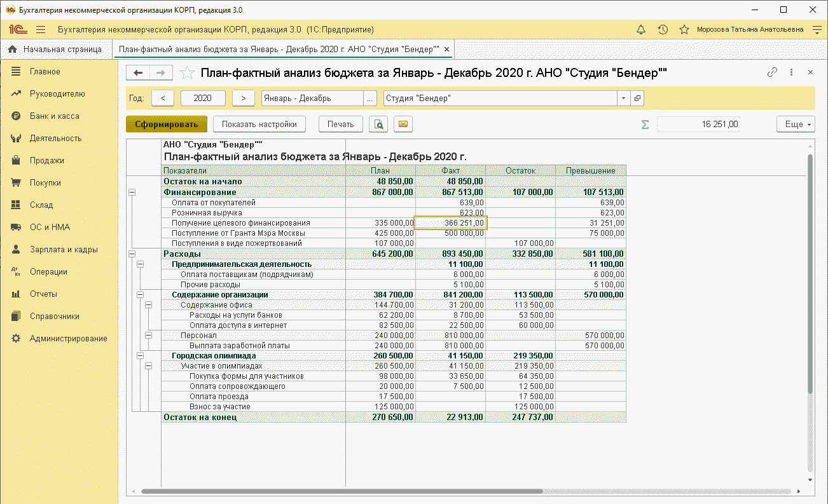Open the three-dot more actions menu
Screen dimensions: 828x504
pos(792,72)
